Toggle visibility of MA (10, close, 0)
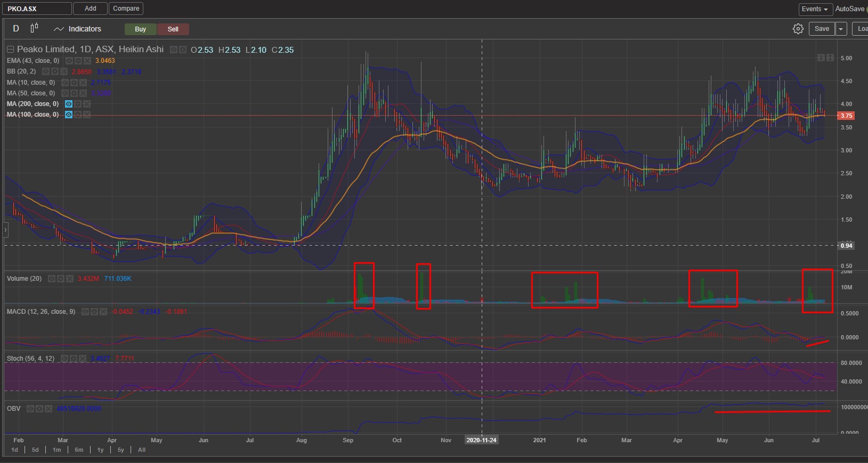Viewport: 868px width, 463px height. (65, 83)
